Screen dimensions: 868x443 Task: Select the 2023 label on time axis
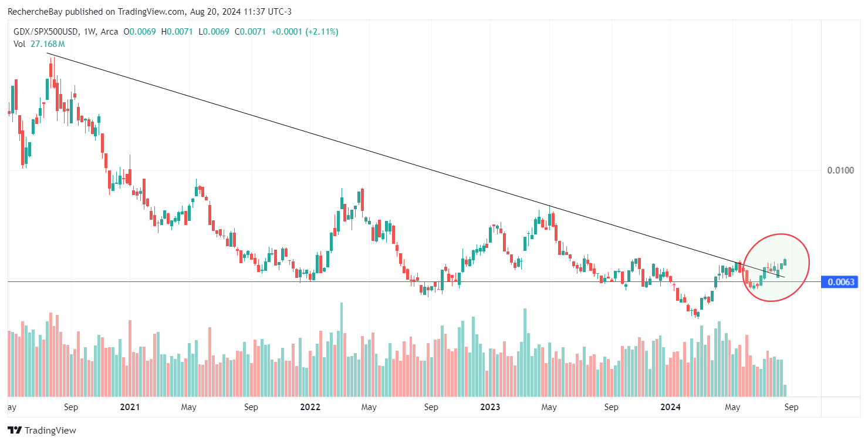pyautogui.click(x=489, y=407)
